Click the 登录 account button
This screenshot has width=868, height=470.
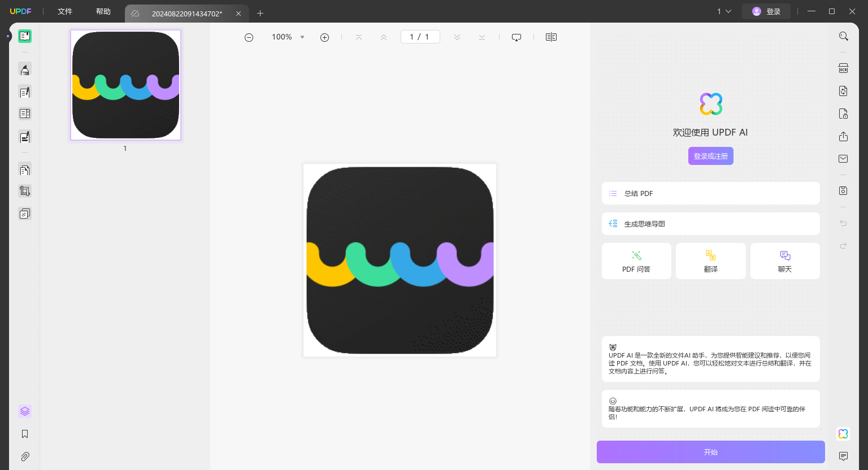tap(767, 11)
